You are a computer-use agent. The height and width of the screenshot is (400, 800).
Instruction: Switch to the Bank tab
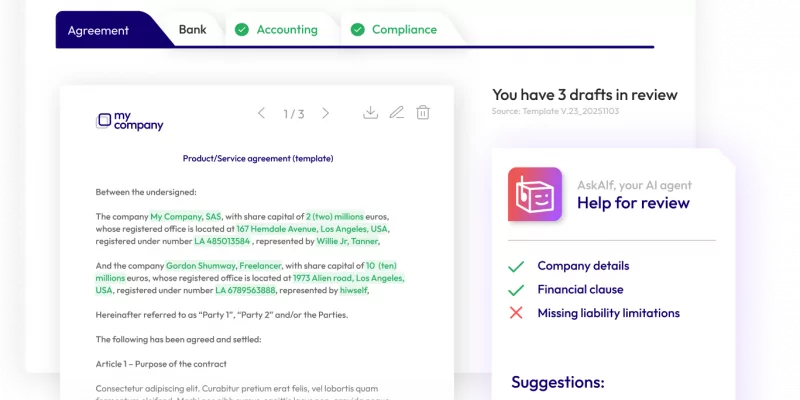tap(192, 30)
